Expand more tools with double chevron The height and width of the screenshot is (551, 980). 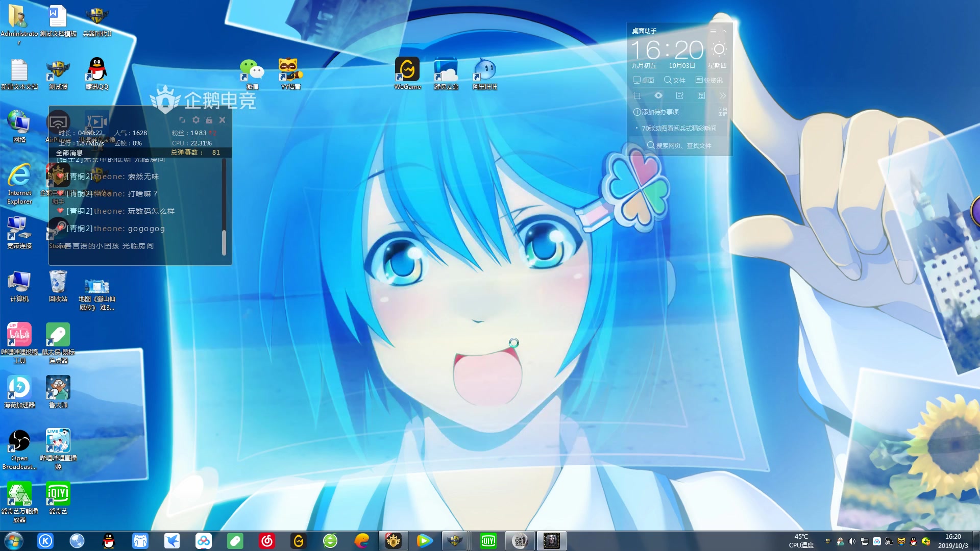pos(722,95)
